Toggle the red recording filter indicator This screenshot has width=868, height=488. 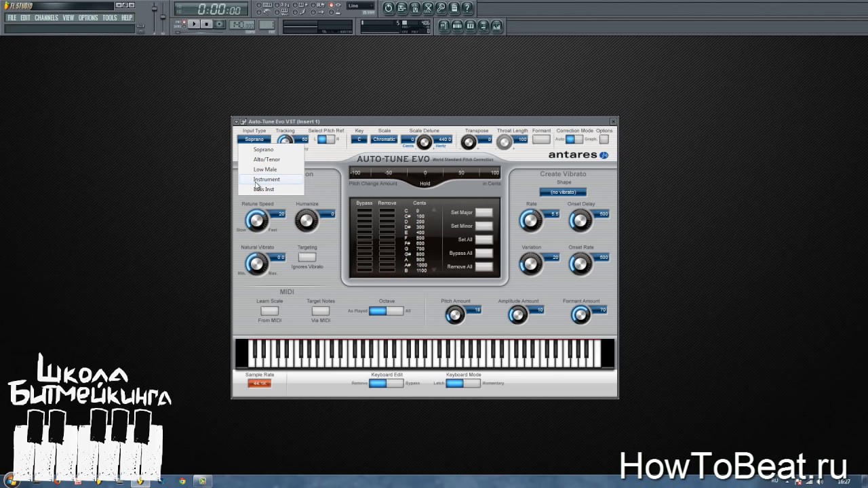click(331, 5)
